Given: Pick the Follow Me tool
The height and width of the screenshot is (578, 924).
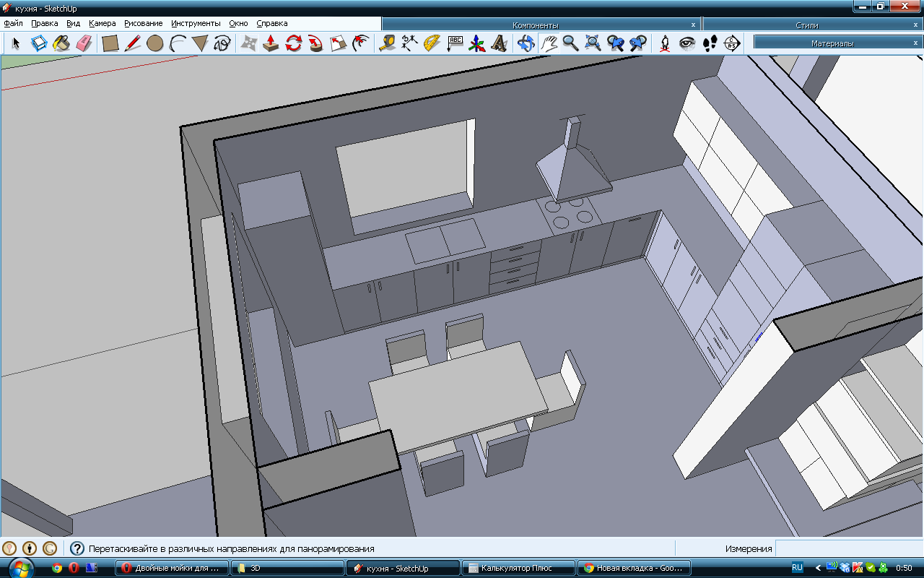Looking at the screenshot, I should point(315,43).
